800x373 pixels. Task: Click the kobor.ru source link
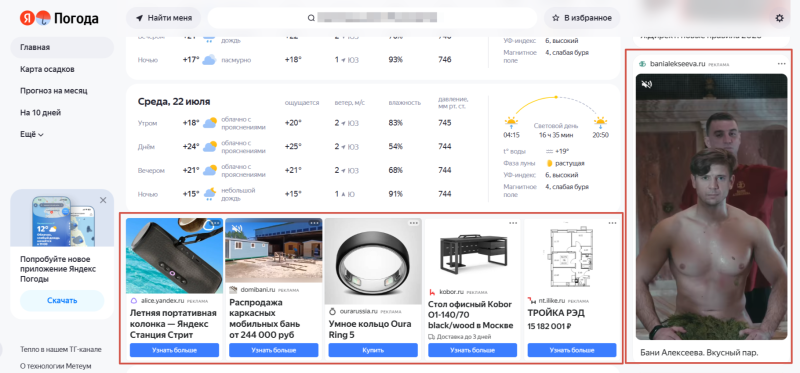(x=453, y=292)
